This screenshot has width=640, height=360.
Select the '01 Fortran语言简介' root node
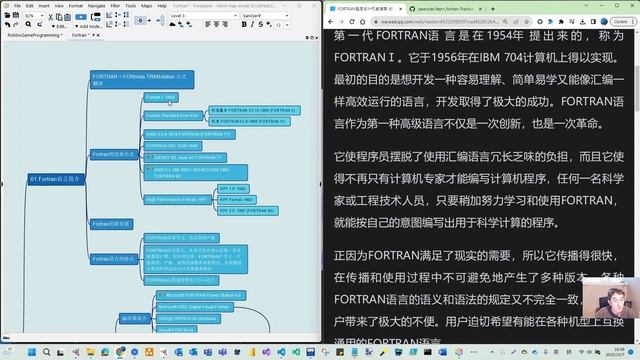point(56,179)
